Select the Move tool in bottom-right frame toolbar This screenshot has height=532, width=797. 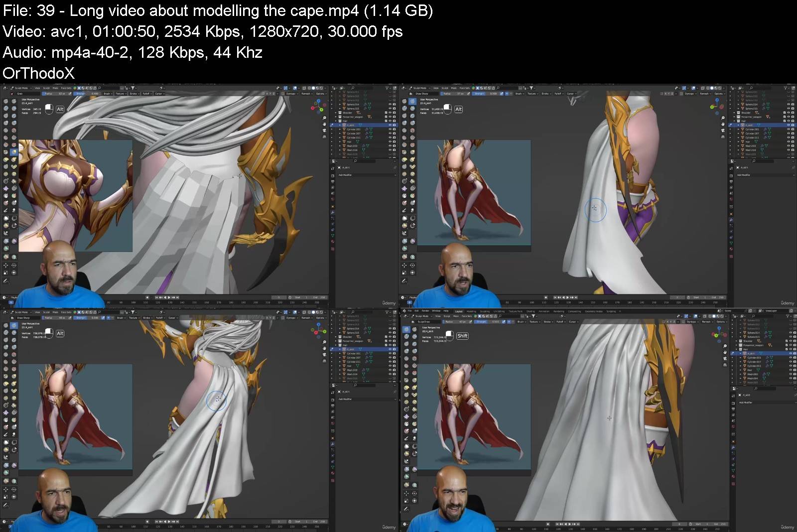point(406,493)
